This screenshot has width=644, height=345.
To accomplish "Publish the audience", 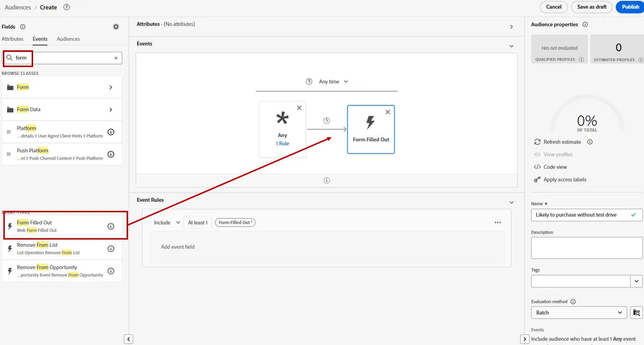I will (631, 7).
